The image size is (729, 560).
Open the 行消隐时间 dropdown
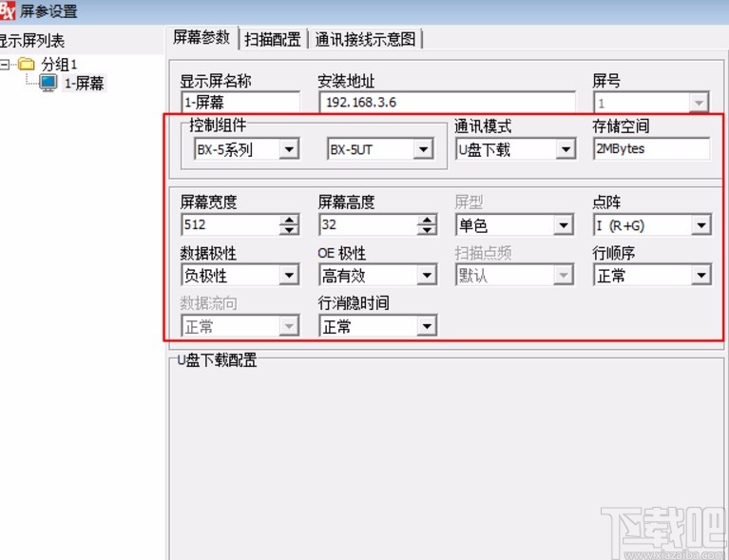pos(378,326)
